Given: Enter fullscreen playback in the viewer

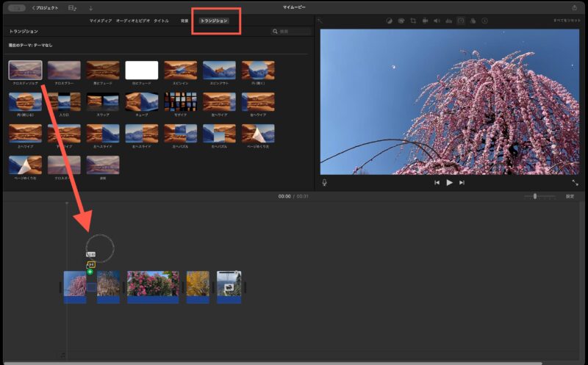Looking at the screenshot, I should [x=575, y=182].
